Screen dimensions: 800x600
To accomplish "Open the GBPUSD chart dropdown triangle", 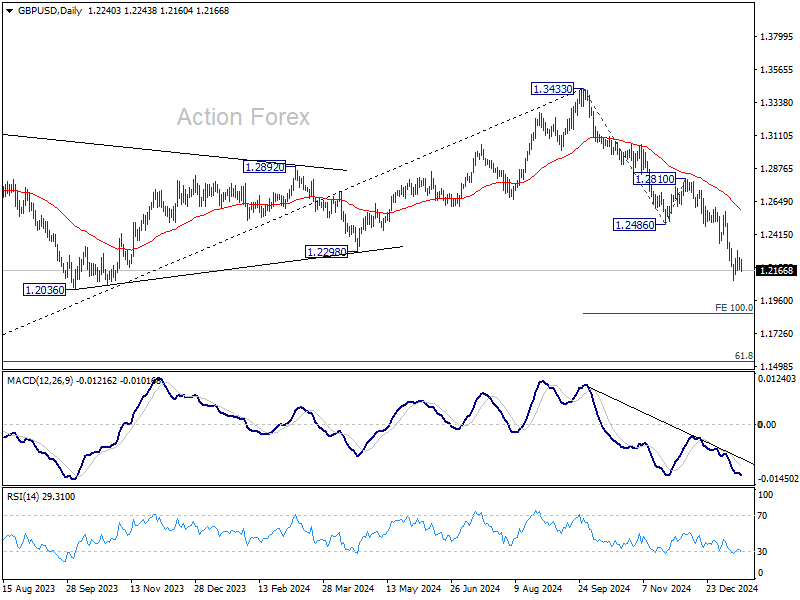I will tap(9, 11).
